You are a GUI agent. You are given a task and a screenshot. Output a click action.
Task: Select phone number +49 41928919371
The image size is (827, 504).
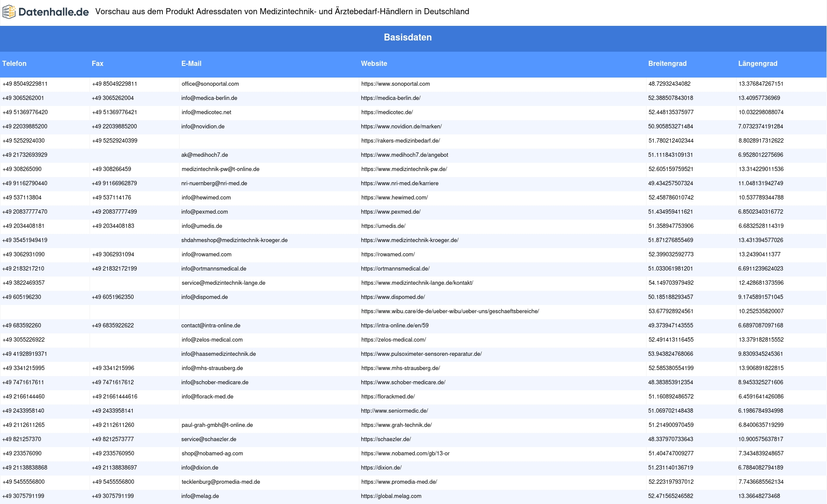[25, 354]
